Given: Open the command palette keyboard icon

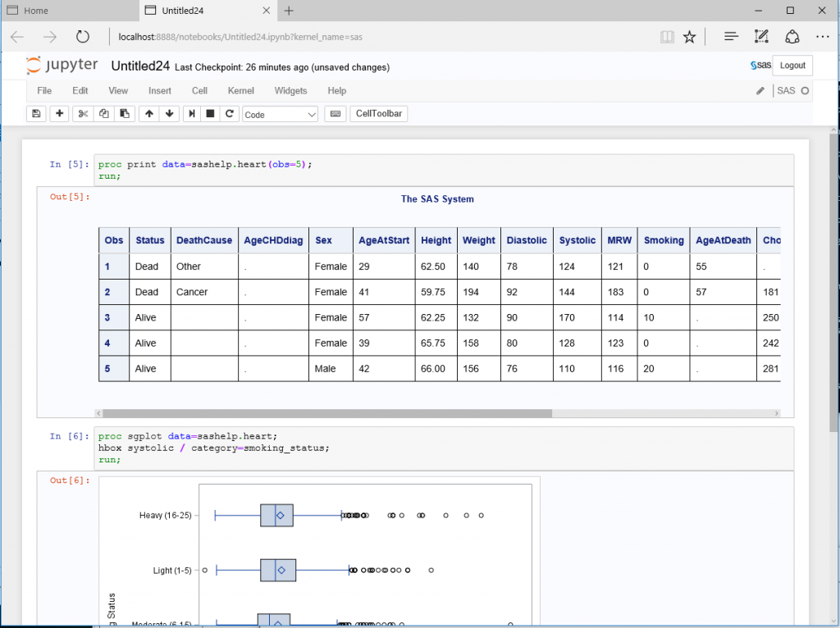Looking at the screenshot, I should coord(335,114).
